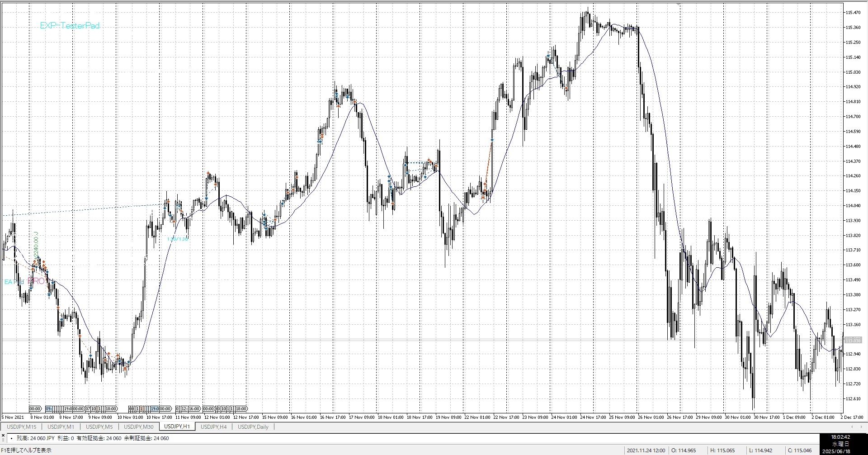Switch to the USDJPY,M30 chart tab
The height and width of the screenshot is (455, 868).
(x=138, y=427)
